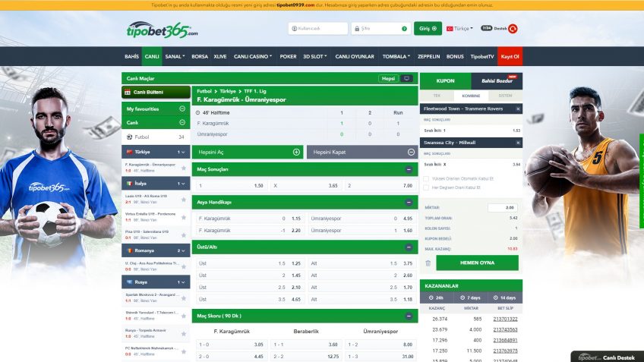Click the monitor icon beside Hepsi
The height and width of the screenshot is (362, 644).
[407, 78]
